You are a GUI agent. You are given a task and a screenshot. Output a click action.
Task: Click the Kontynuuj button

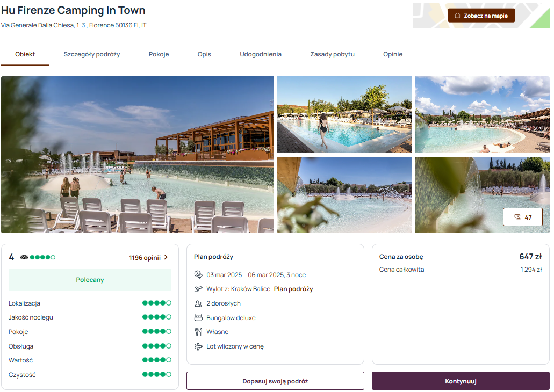click(461, 381)
